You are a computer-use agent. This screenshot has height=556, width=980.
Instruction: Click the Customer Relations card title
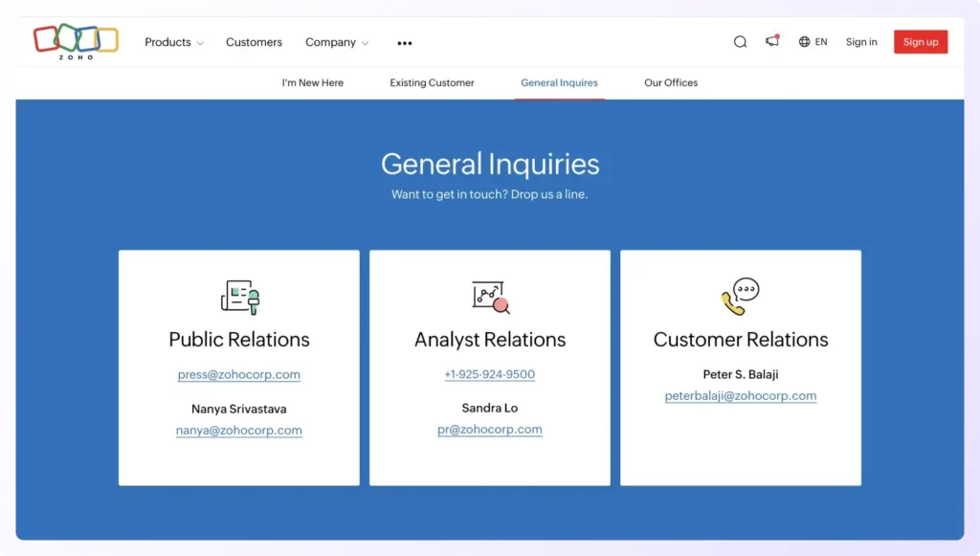[741, 339]
